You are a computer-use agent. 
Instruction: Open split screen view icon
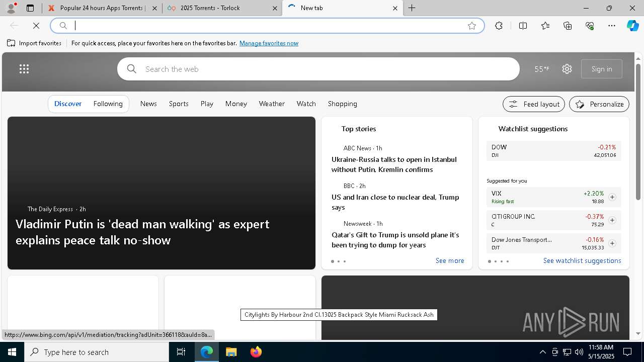tap(523, 26)
